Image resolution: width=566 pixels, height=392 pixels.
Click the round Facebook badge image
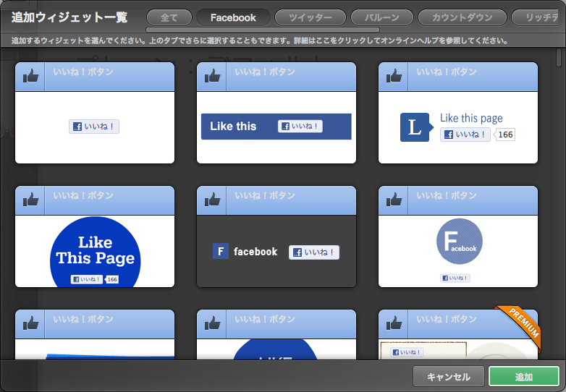[459, 242]
